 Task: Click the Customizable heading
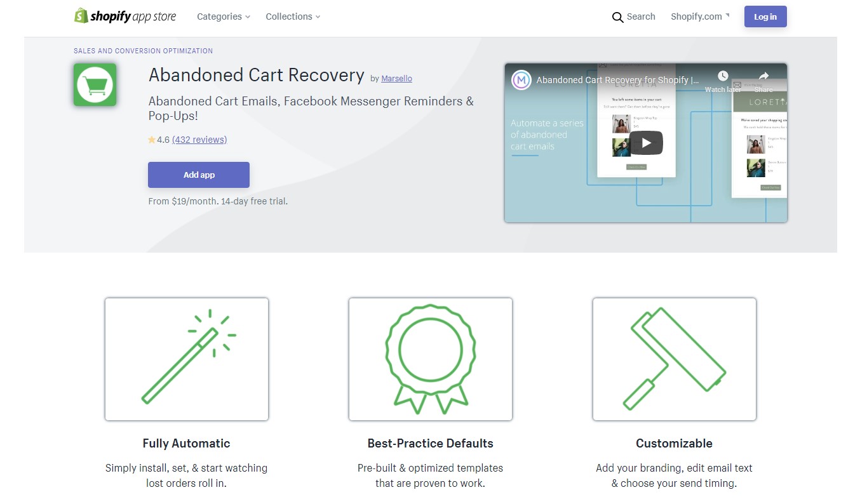(675, 444)
